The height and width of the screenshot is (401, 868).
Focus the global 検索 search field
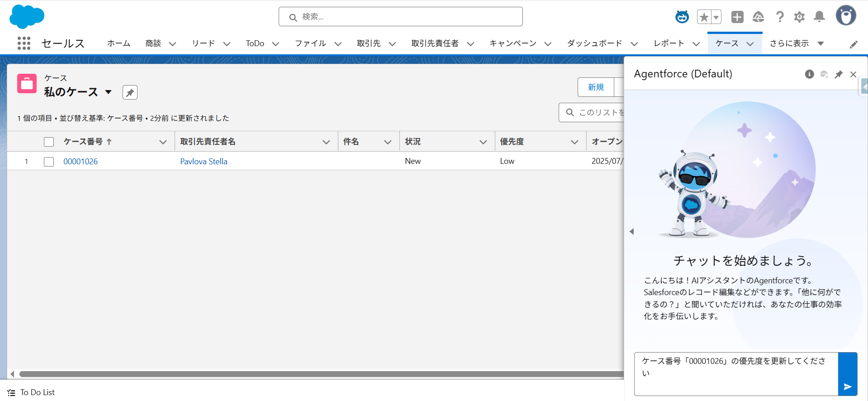coord(401,17)
